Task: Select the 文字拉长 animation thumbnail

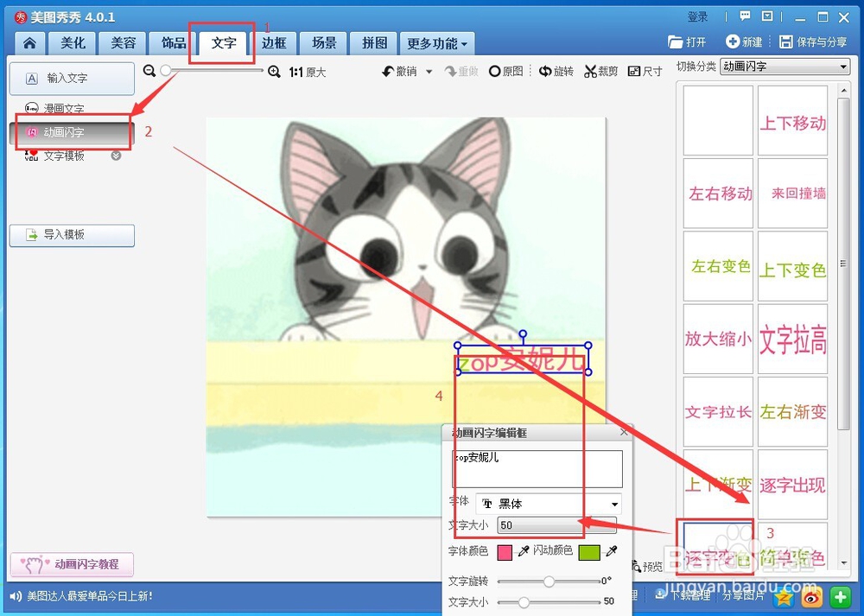Action: point(718,411)
